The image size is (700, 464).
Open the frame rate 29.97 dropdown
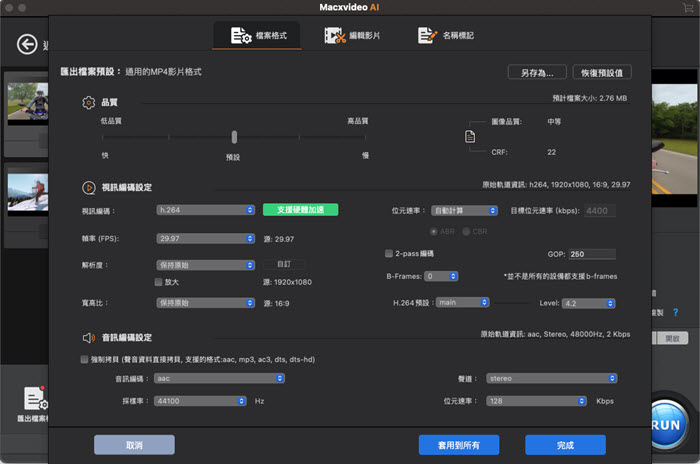(205, 238)
